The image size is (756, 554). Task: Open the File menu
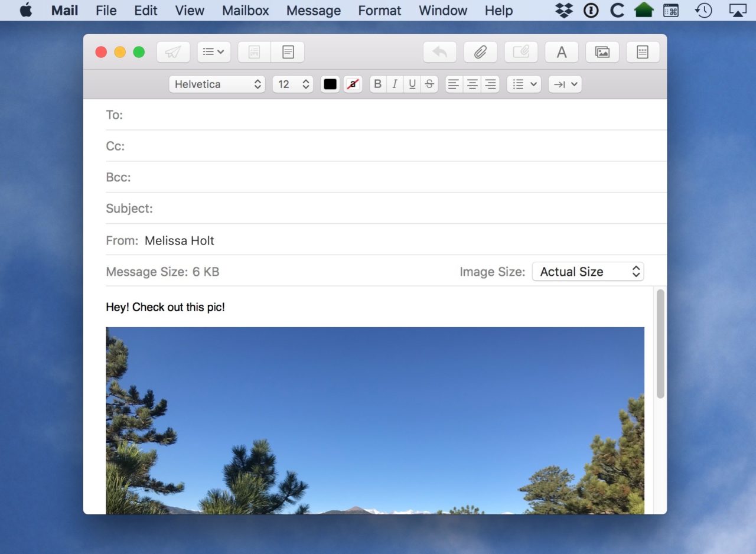point(106,10)
